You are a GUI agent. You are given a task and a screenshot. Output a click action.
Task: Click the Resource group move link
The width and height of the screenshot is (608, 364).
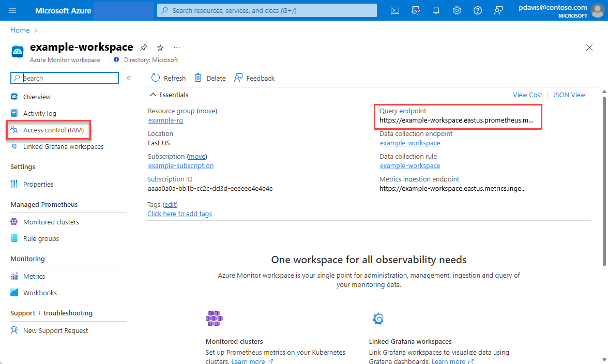pyautogui.click(x=207, y=111)
